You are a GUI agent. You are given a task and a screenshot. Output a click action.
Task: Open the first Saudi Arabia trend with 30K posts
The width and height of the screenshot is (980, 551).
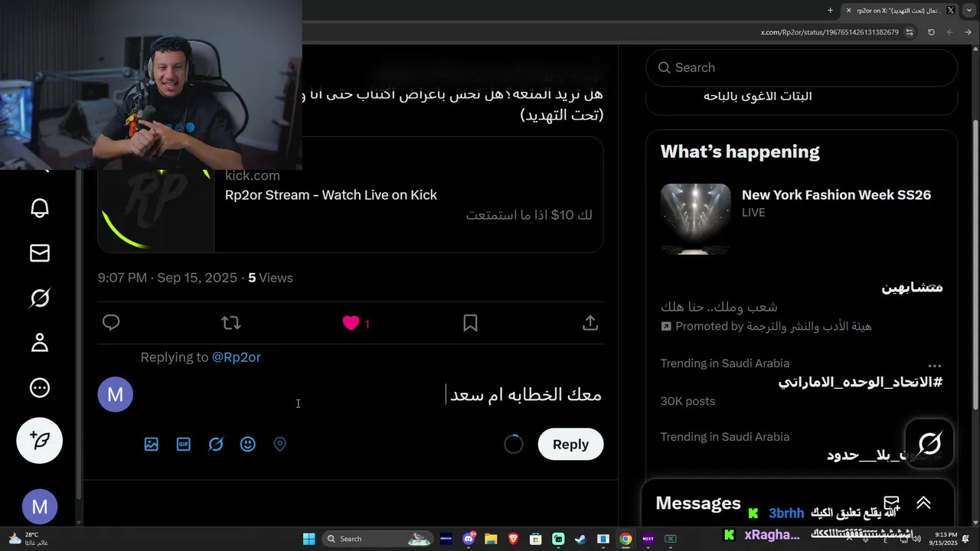802,382
